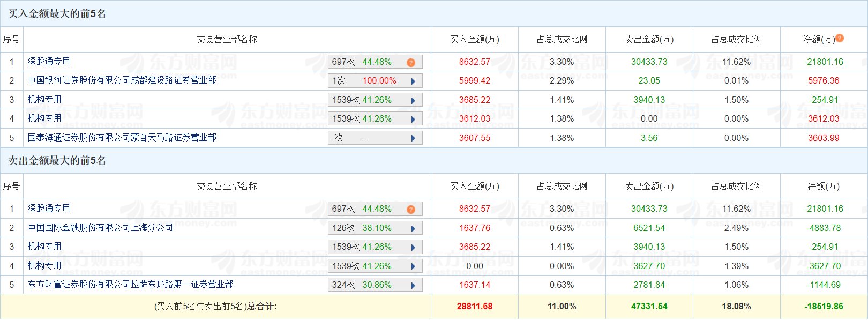Expand the blue arrow in the 中国银河证券成都建设路 row
The width and height of the screenshot is (868, 320).
413,81
